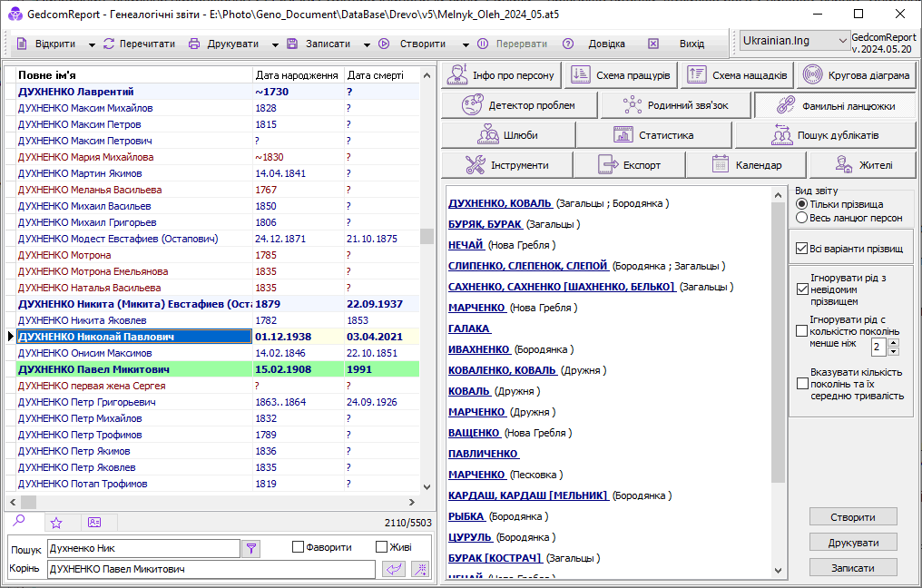Open the Статистика panel
The width and height of the screenshot is (922, 588).
(653, 135)
